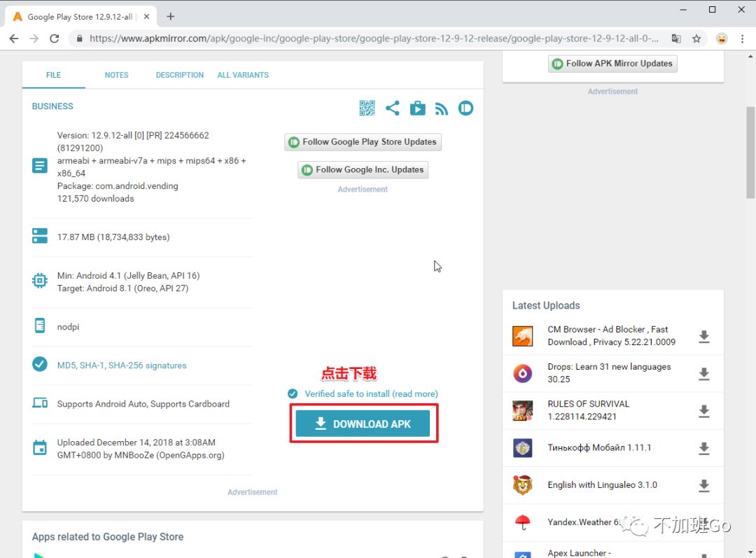
Task: Open a new browser tab
Action: click(171, 16)
